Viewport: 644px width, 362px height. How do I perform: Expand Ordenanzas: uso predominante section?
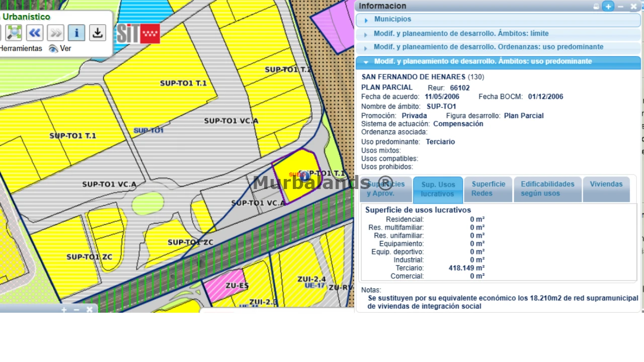point(488,47)
